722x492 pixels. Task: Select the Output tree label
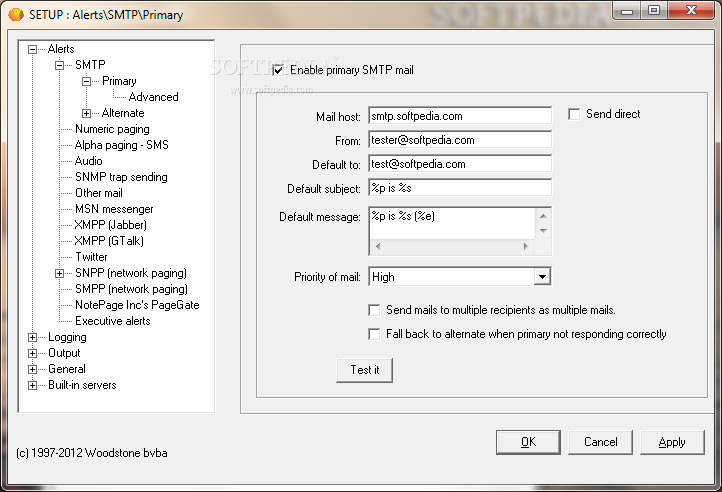[x=64, y=353]
